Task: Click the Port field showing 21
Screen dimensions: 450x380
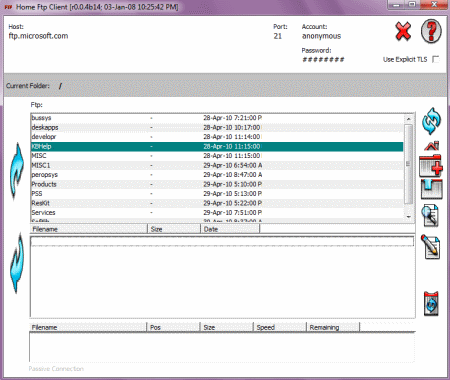Action: pos(278,36)
